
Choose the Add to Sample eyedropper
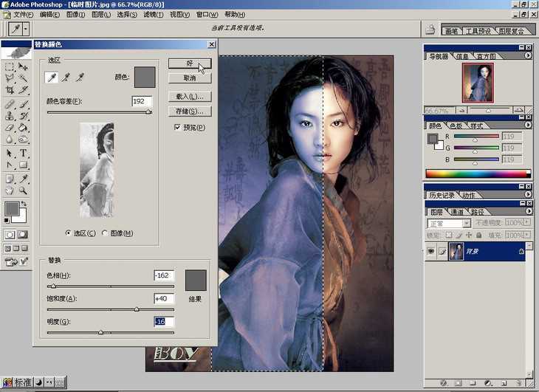point(65,78)
